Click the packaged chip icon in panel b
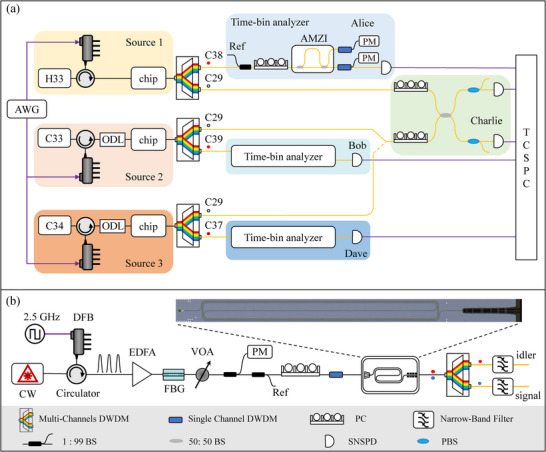This screenshot has width=546, height=452. tap(390, 375)
